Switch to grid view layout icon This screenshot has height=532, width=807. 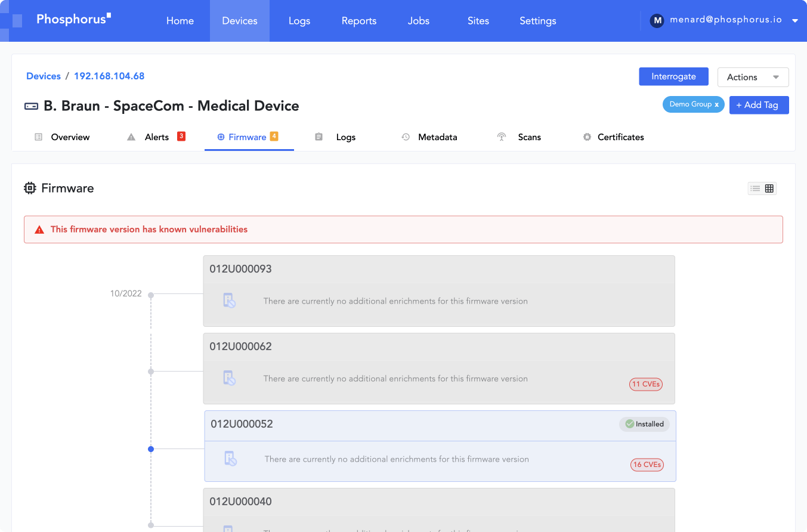click(769, 188)
